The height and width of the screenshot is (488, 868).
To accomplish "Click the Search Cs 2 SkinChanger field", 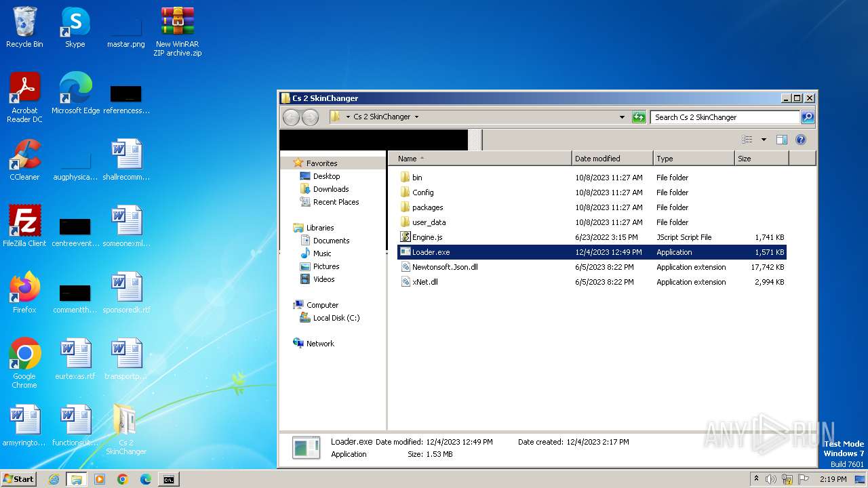I will coord(725,117).
